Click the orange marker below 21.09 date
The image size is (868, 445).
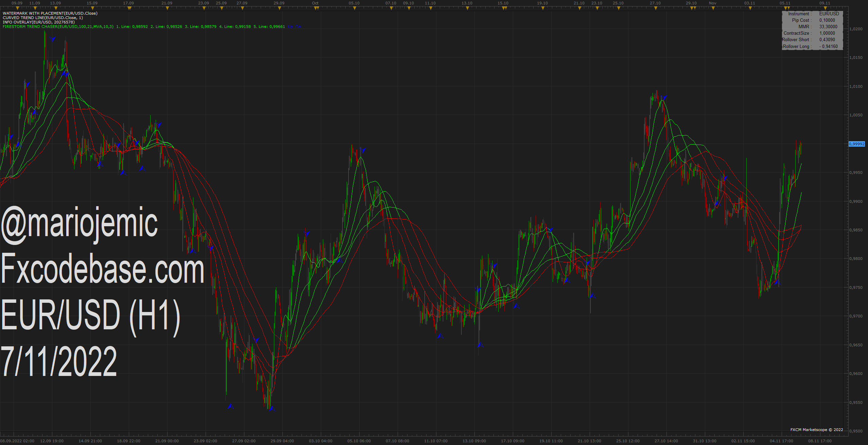point(167,8)
